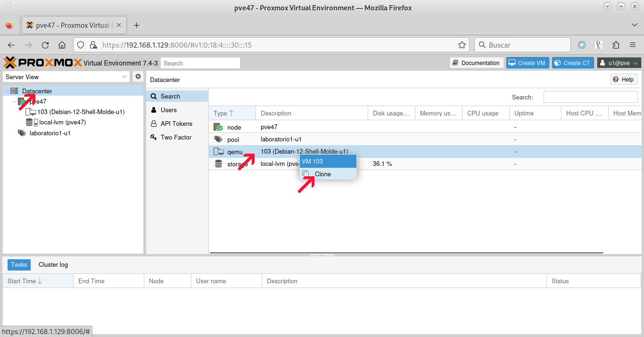The height and width of the screenshot is (337, 644).
Task: Click the Create CT button
Action: pyautogui.click(x=573, y=63)
